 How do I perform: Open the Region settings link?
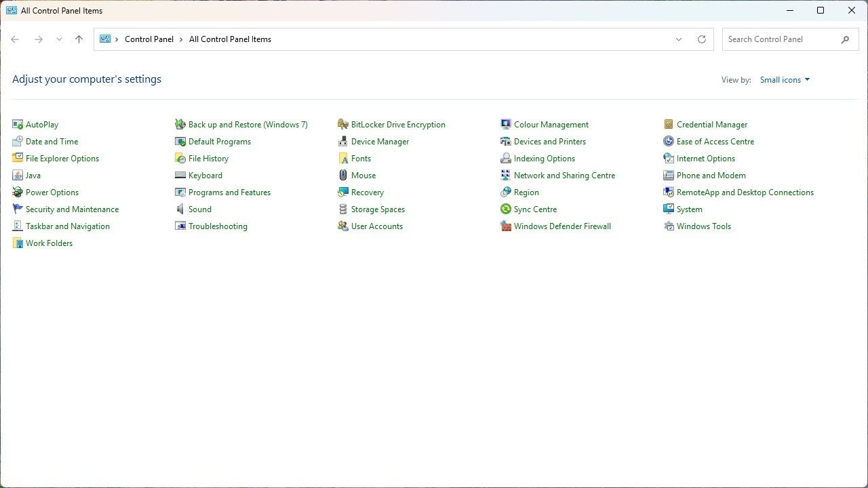coord(526,192)
